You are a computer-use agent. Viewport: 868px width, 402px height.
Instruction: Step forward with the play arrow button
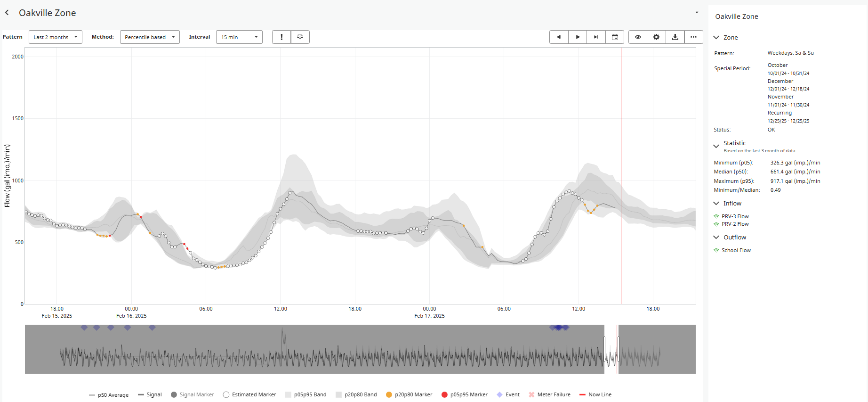578,37
